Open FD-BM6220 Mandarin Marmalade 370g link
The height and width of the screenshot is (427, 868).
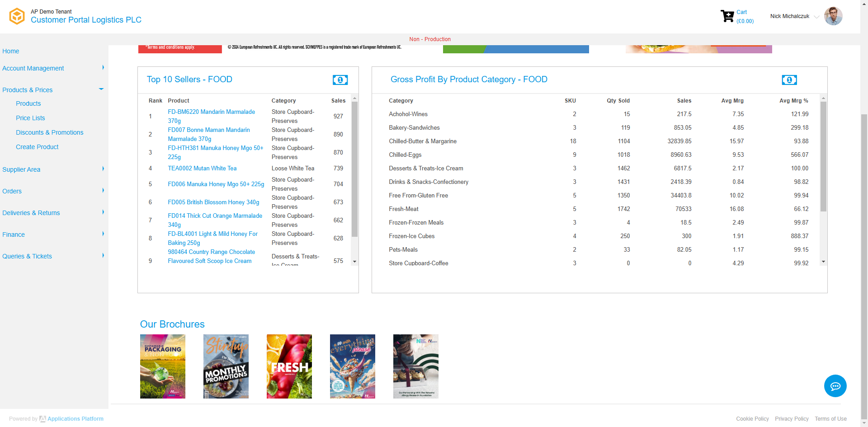tap(211, 116)
